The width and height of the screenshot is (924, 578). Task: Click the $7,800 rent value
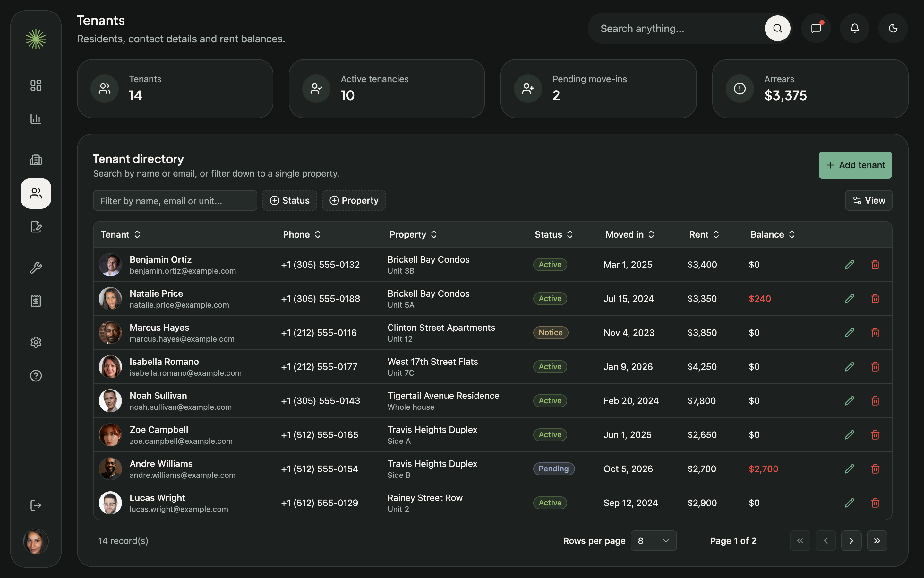tap(701, 401)
